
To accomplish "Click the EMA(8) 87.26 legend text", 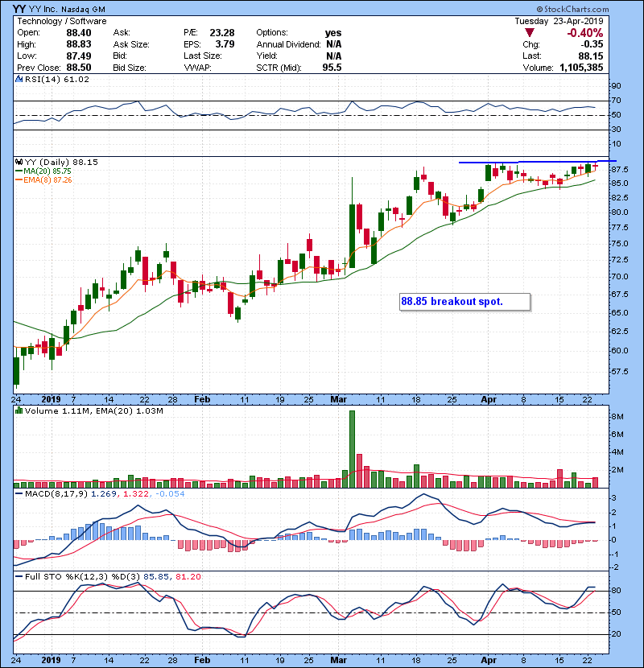I will [47, 180].
